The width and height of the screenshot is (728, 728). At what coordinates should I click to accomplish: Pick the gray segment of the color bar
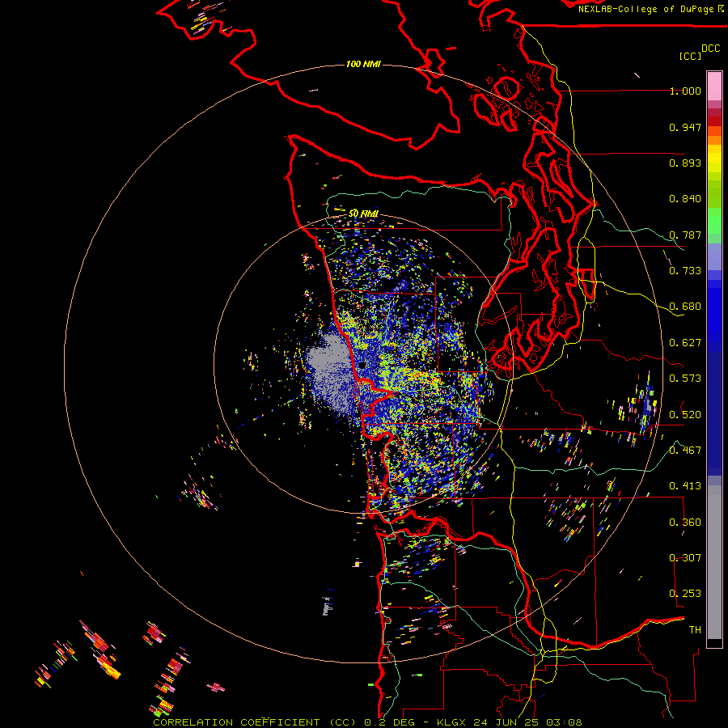click(714, 562)
